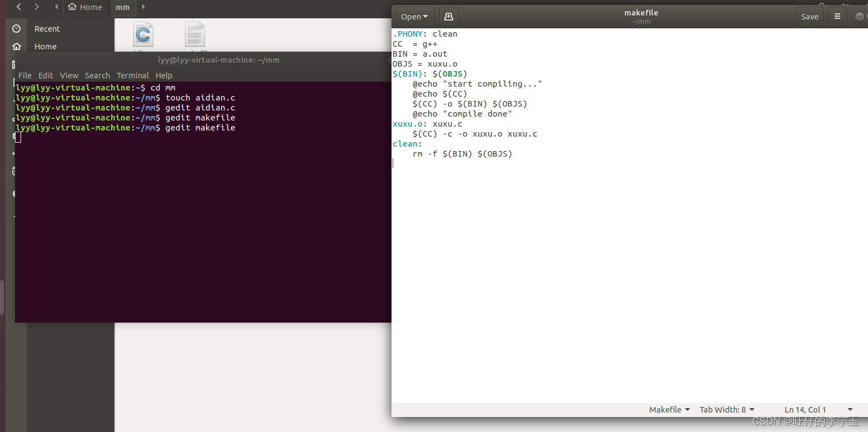Click the 'cd mm' command in terminal
Image resolution: width=868 pixels, height=432 pixels.
pyautogui.click(x=163, y=88)
